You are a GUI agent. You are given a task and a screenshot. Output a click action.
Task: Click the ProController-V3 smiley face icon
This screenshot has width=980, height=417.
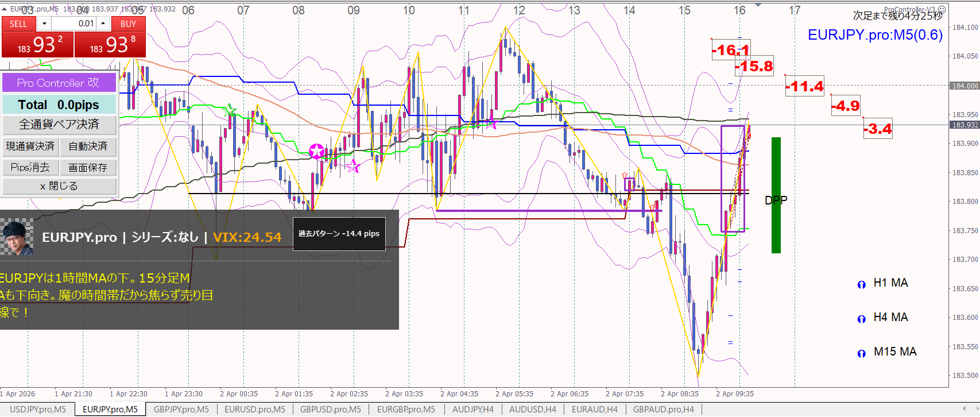tap(942, 10)
